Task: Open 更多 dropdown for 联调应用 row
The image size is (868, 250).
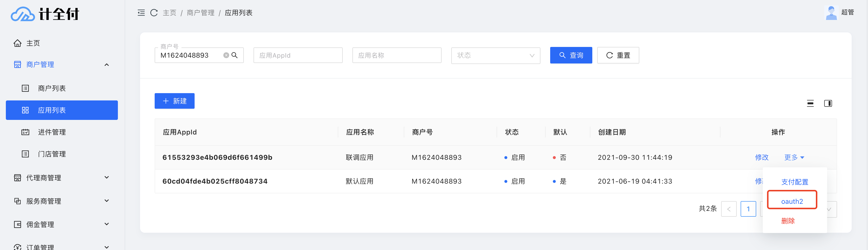Action: [794, 158]
